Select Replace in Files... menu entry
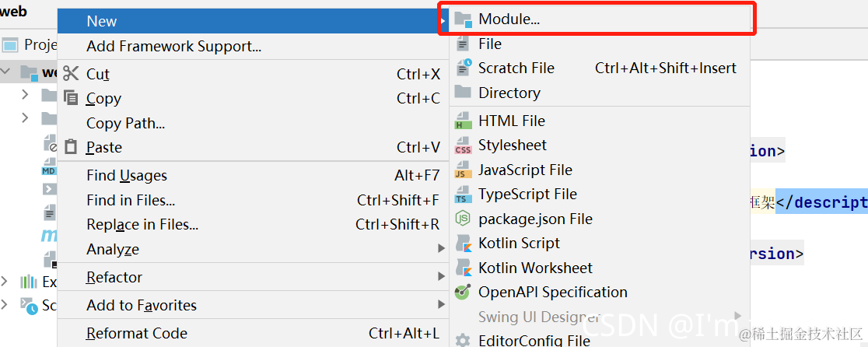This screenshot has width=868, height=347. [254, 224]
